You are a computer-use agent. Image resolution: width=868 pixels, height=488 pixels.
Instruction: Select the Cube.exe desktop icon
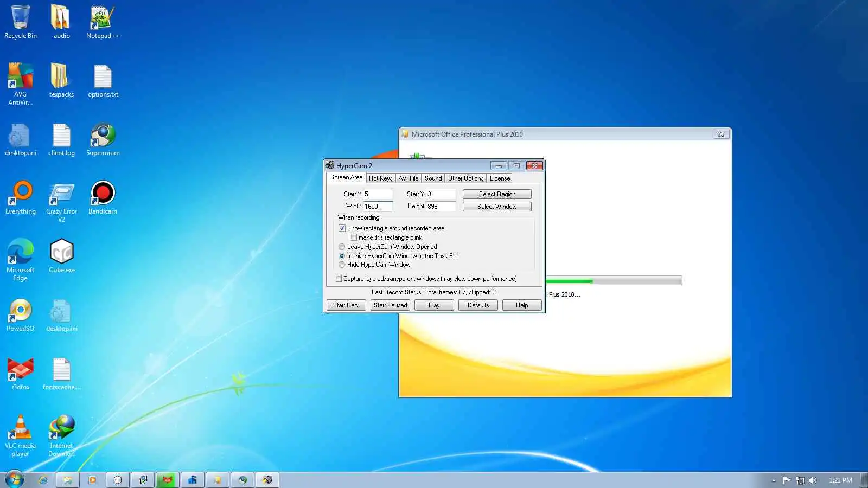coord(61,256)
